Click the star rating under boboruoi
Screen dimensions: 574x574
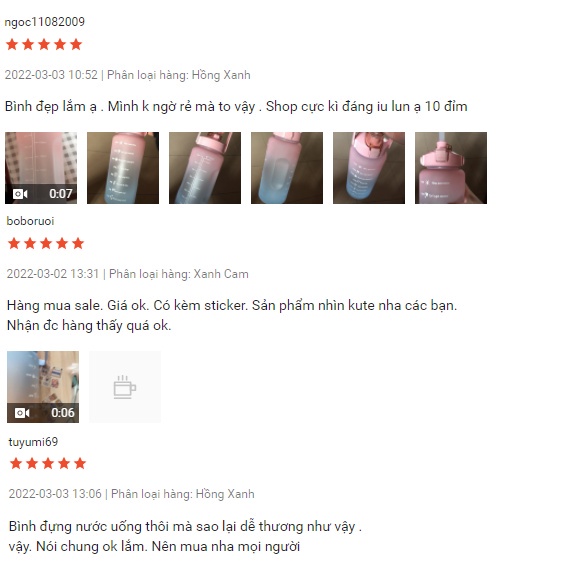pos(46,243)
